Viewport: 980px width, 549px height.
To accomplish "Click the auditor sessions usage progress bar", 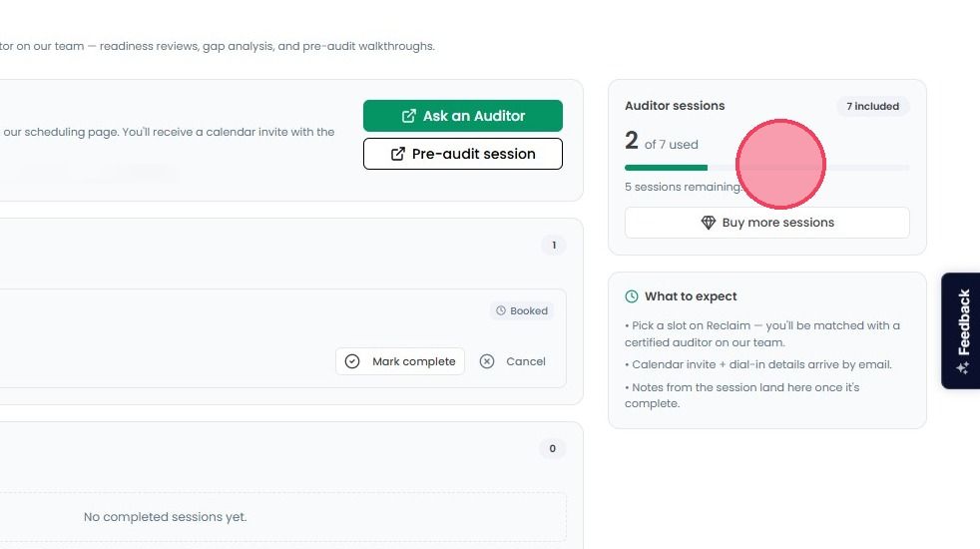I will [x=766, y=168].
